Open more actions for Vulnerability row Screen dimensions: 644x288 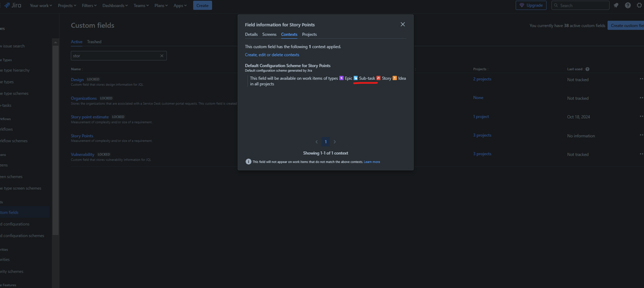pos(641,154)
